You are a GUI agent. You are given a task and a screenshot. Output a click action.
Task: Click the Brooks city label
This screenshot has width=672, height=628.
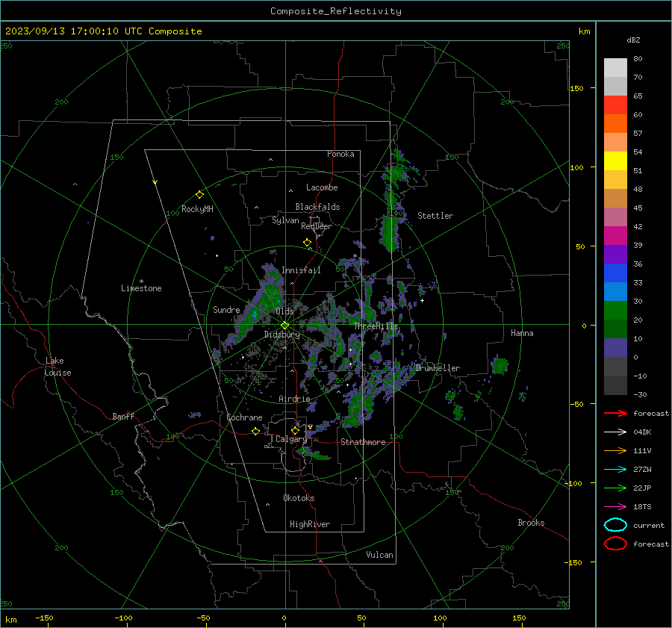pyautogui.click(x=531, y=523)
